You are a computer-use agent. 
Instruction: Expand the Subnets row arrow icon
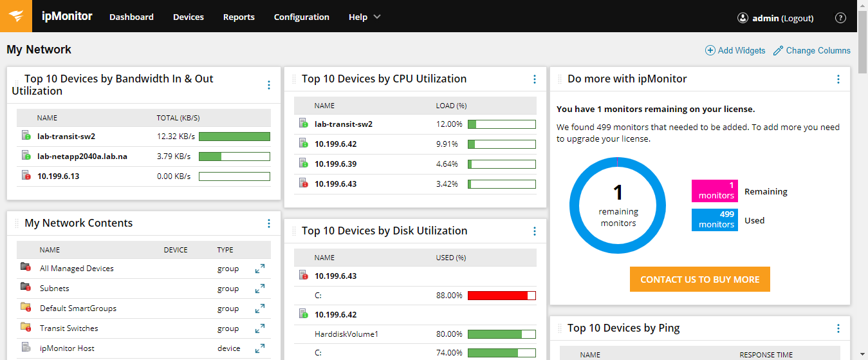260,289
